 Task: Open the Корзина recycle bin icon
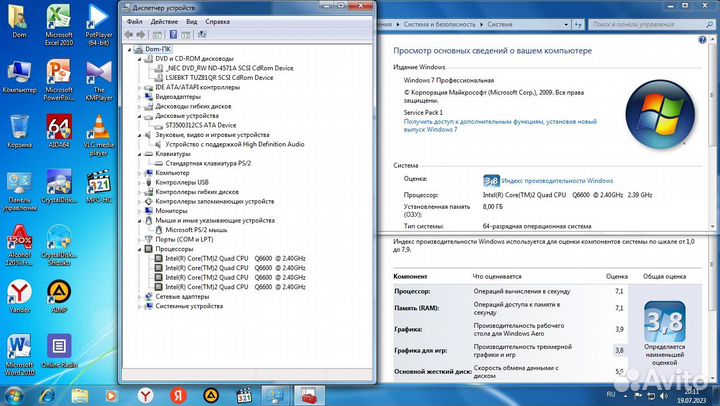pos(19,132)
